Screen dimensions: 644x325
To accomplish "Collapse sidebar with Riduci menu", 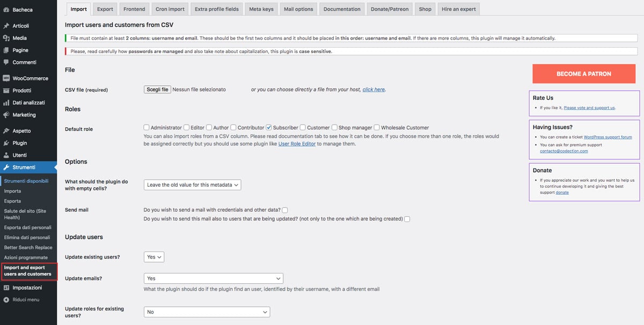I will [x=21, y=300].
